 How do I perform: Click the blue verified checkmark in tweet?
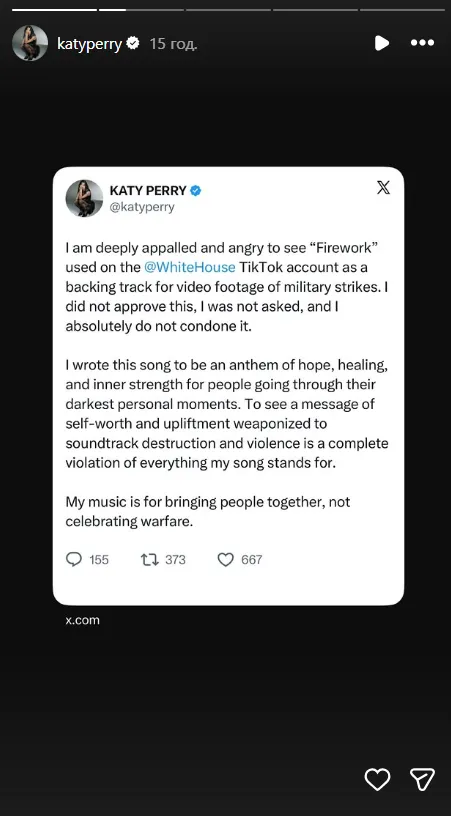pos(196,191)
